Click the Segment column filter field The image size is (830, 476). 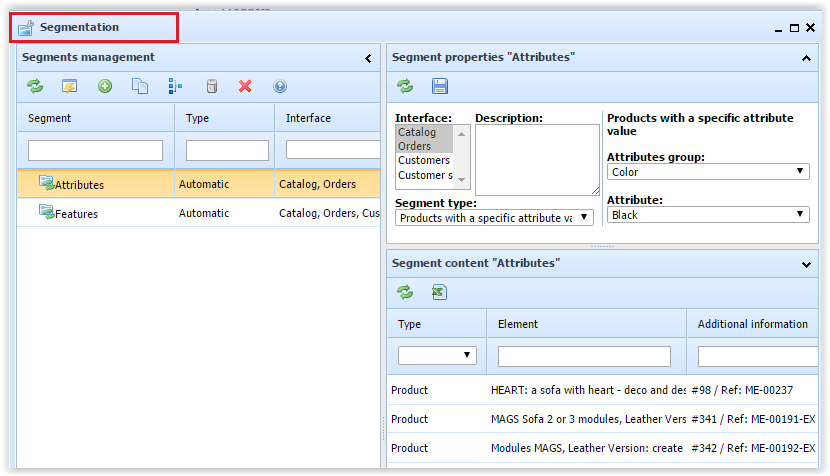click(x=95, y=150)
